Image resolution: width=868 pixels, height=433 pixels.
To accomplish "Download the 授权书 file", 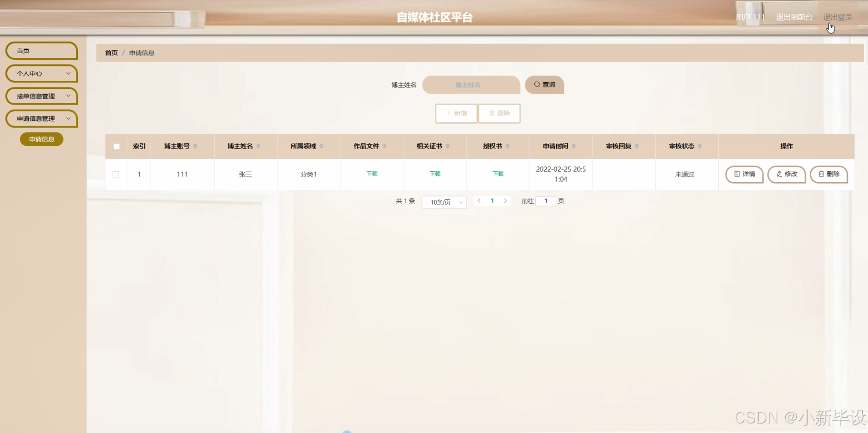I will point(498,174).
